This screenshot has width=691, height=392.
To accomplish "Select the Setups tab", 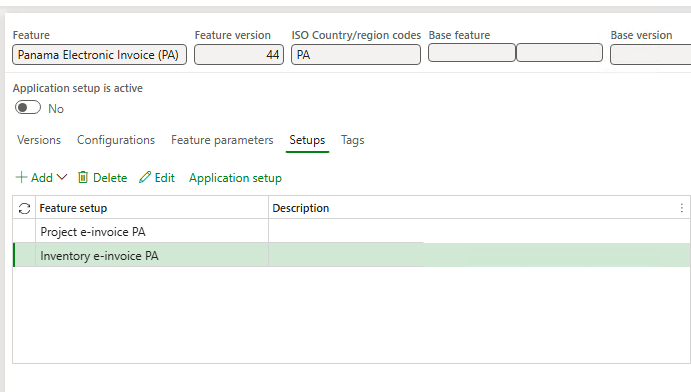I will (x=307, y=140).
